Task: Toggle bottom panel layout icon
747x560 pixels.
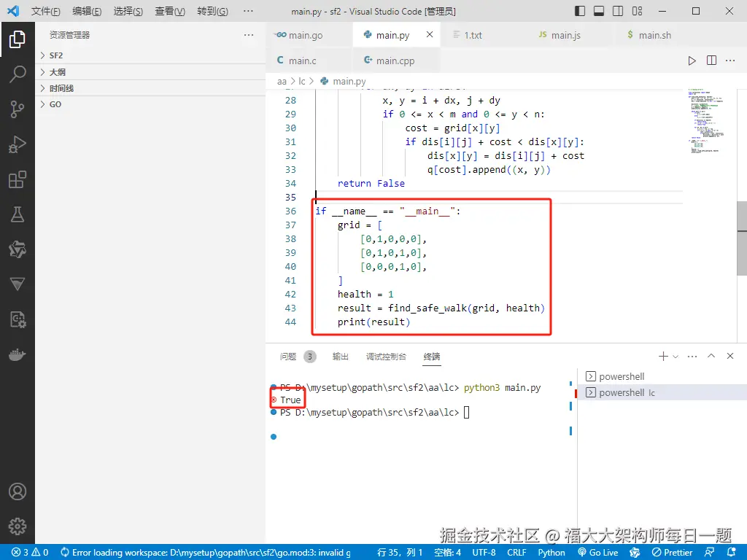Action: 599,11
